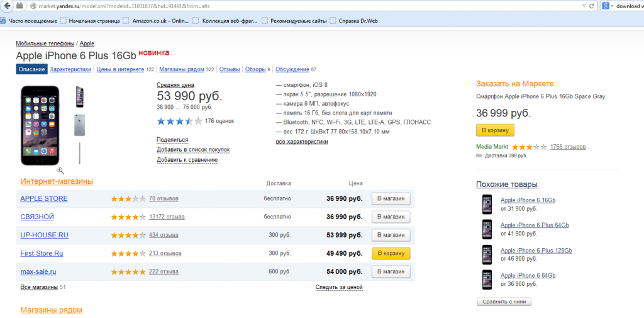Open Все магазины link
The height and width of the screenshot is (318, 644).
[x=39, y=287]
